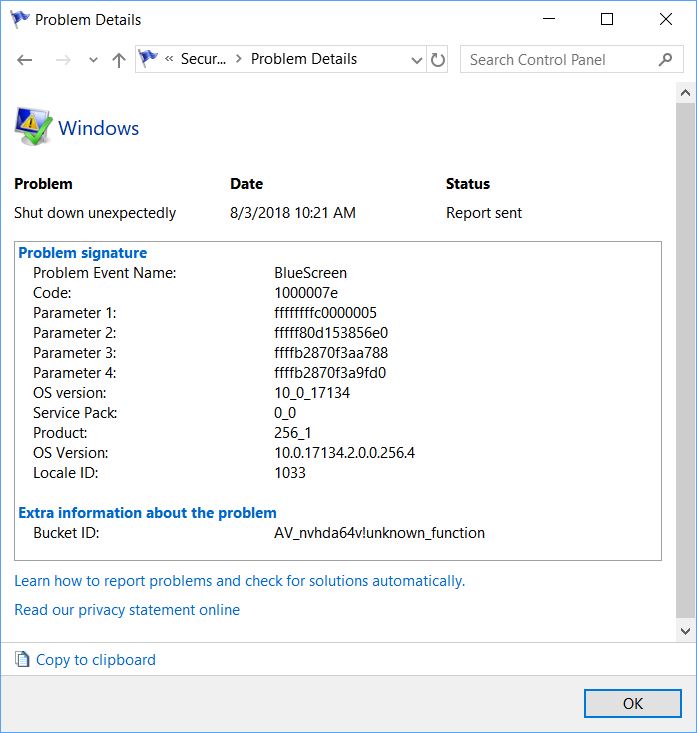
Task: Open recent locations dropdown chevron
Action: 93,60
